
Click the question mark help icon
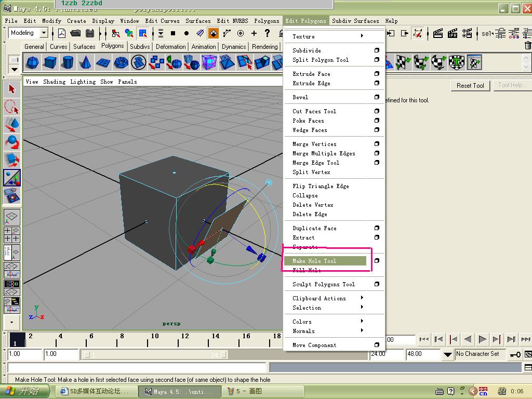268,33
